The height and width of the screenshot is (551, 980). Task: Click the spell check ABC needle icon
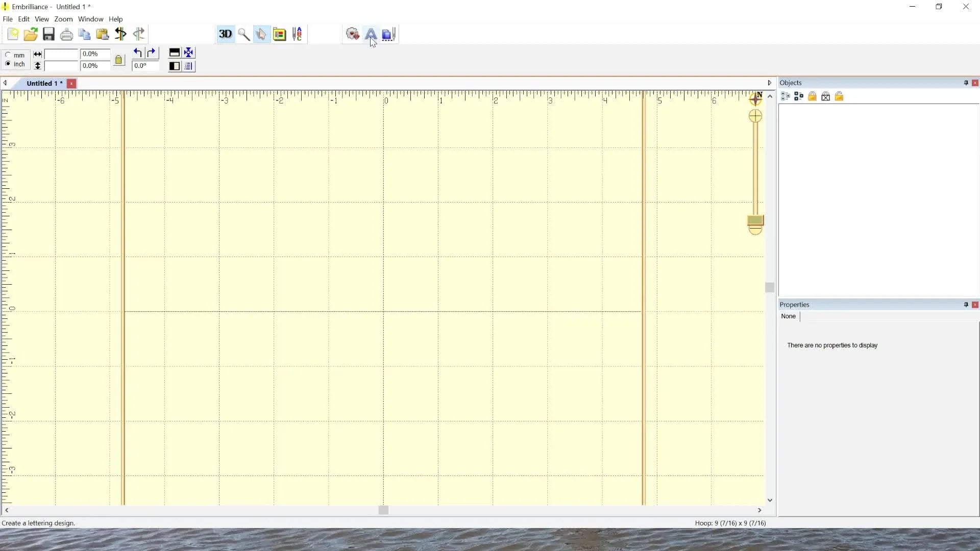298,34
